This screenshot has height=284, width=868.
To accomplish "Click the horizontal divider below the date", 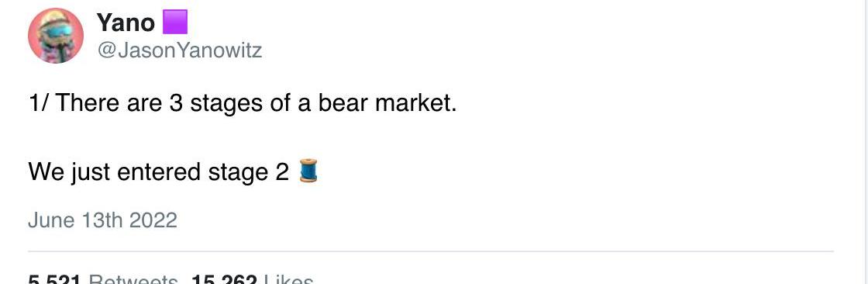I will point(431,252).
